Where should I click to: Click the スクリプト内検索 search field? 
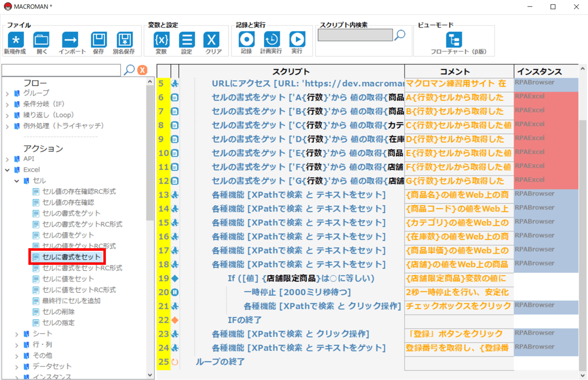[355, 35]
